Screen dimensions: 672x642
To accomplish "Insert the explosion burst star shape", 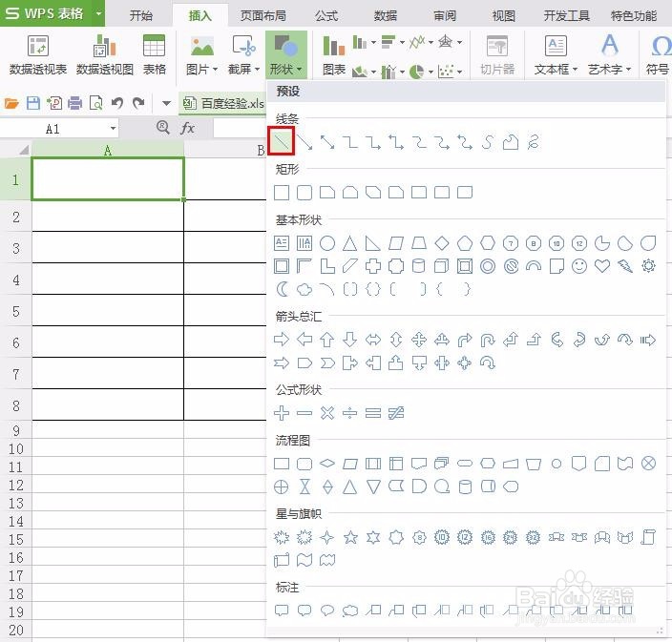I will pos(282,537).
